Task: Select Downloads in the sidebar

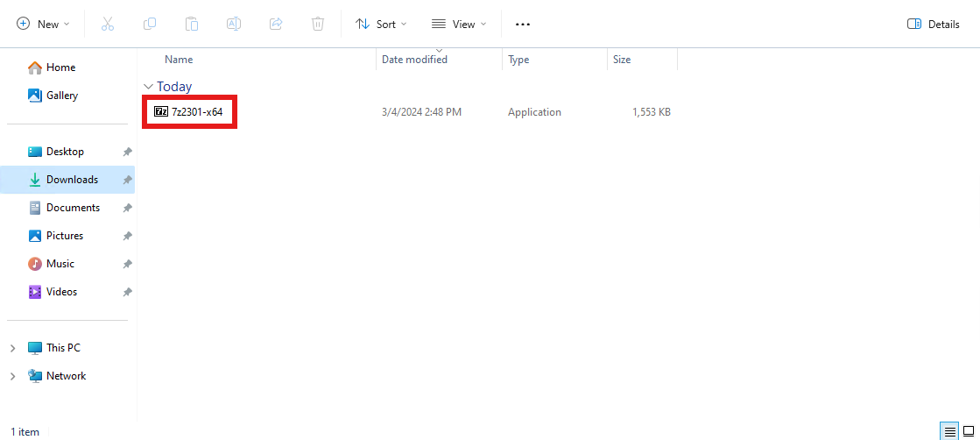Action: [x=67, y=180]
